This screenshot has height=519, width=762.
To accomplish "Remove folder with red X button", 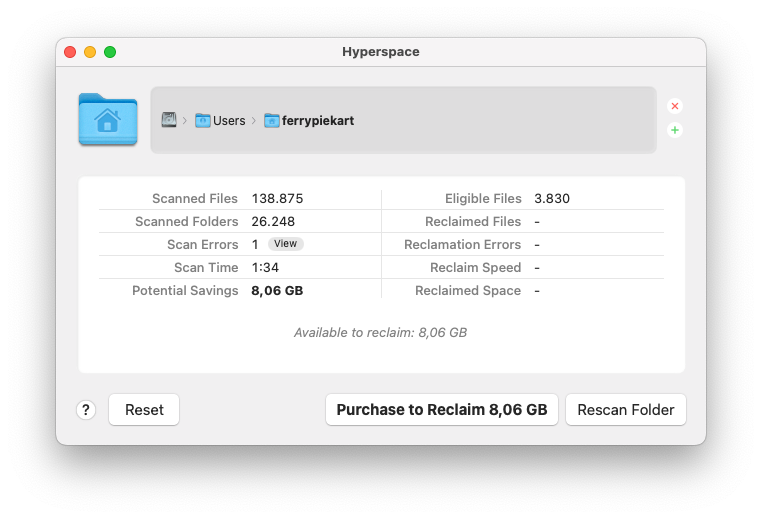I will point(675,106).
